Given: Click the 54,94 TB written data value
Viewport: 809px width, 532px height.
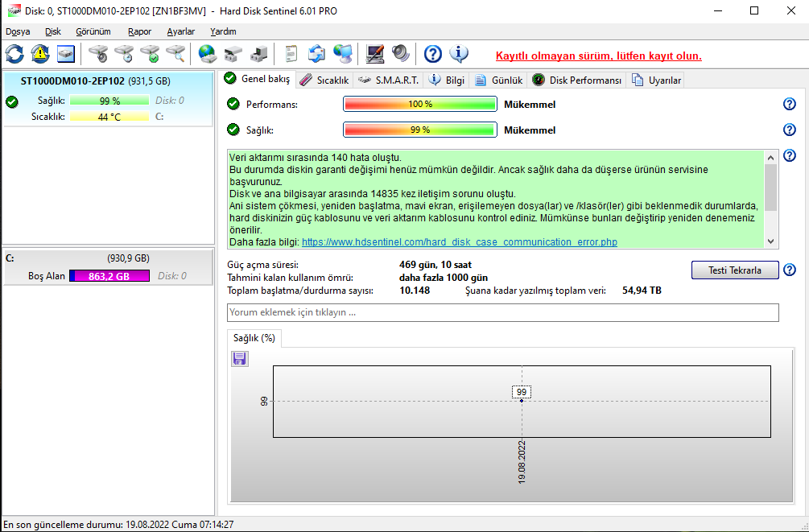Looking at the screenshot, I should (642, 291).
